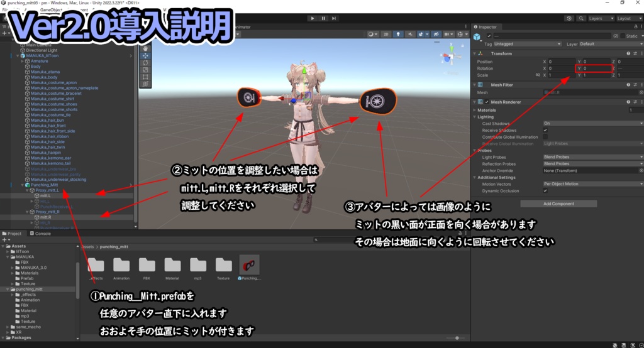
Task: Select the Rect tool in scene
Action: (145, 77)
